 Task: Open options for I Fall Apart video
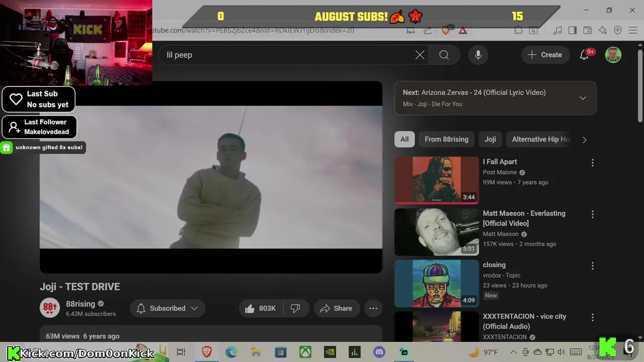pyautogui.click(x=592, y=163)
